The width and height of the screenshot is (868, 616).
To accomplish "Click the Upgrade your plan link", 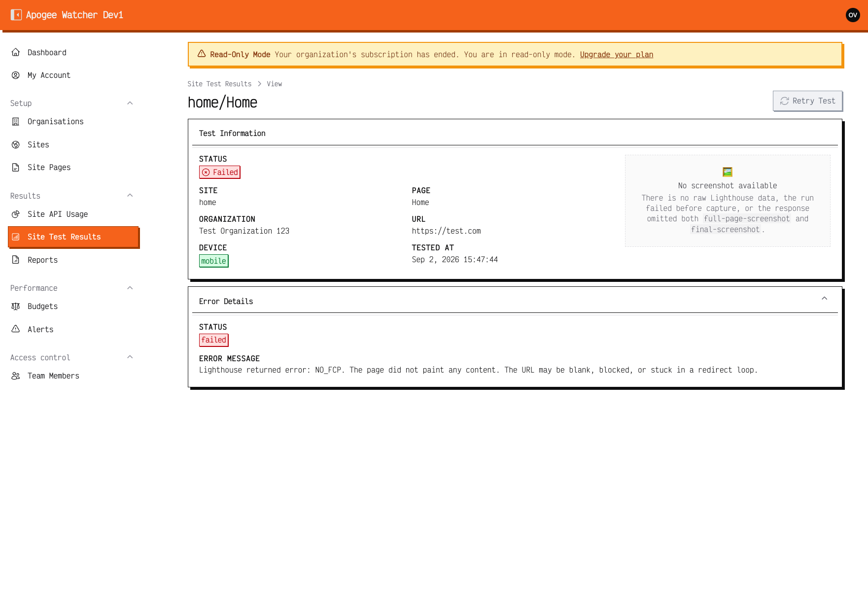I will 617,55.
